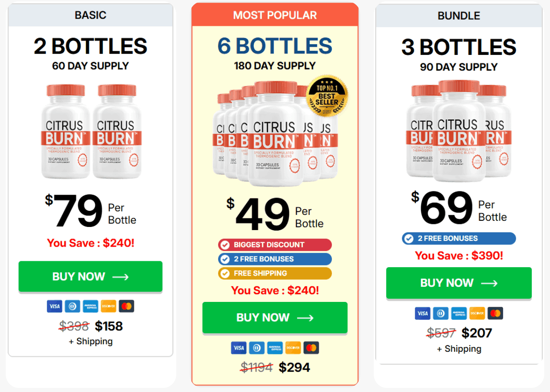Select the Bundle plan header

pyautogui.click(x=459, y=16)
